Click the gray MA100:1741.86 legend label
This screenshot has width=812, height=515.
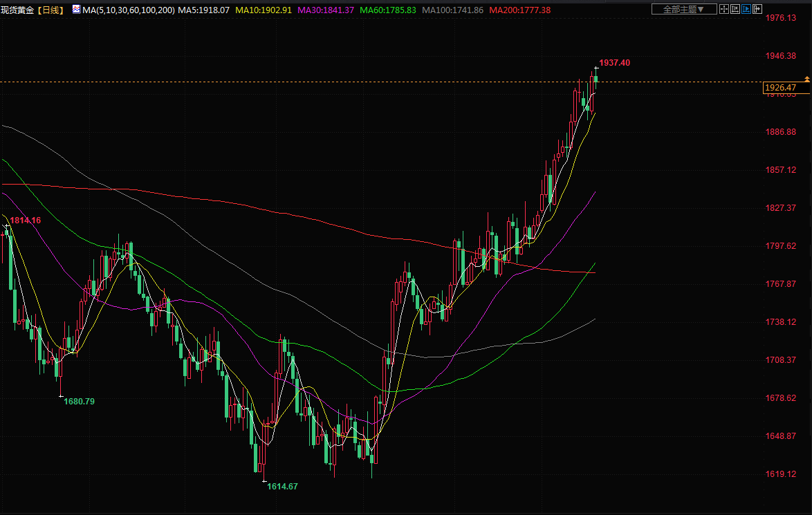(x=453, y=10)
